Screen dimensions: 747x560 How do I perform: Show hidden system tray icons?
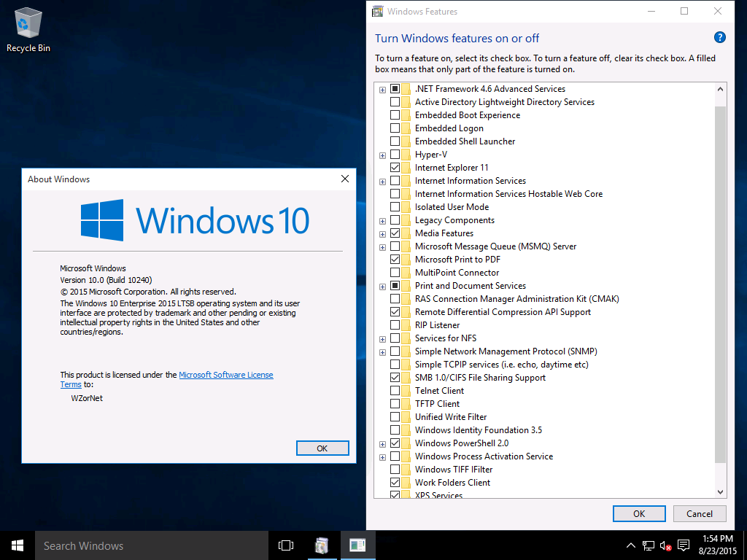pos(630,545)
